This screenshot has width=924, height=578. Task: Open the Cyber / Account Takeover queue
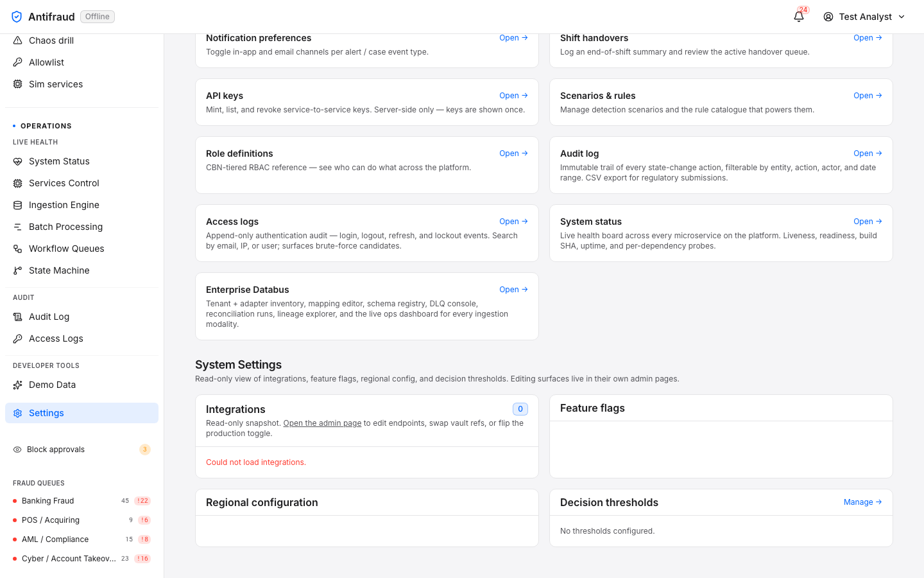[81, 559]
